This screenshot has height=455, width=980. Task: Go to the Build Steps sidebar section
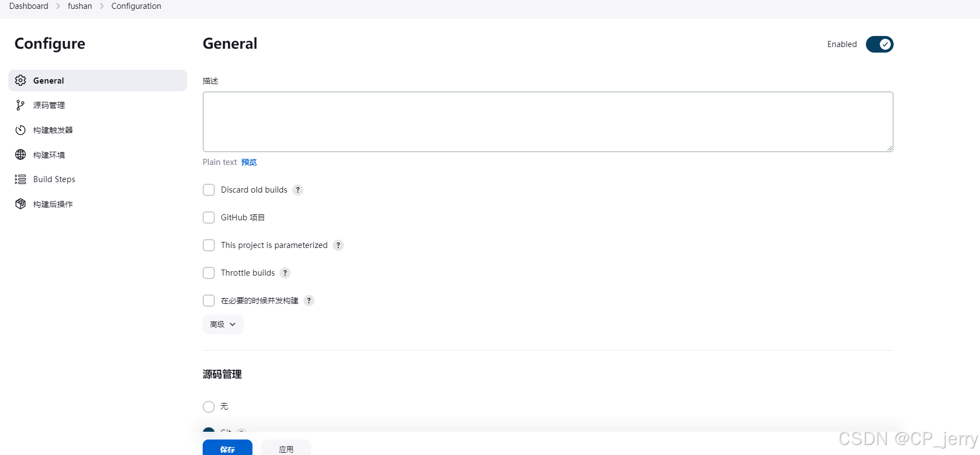coord(97,179)
